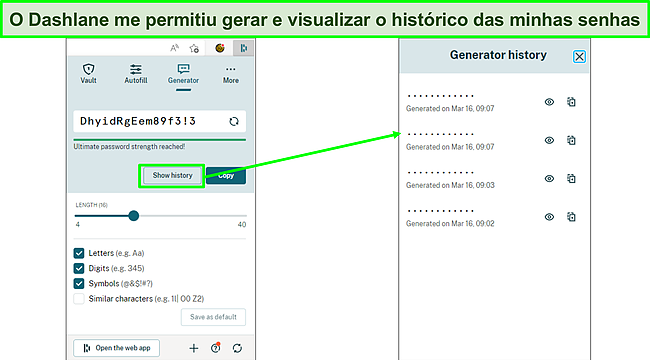
Task: Click Save as default button
Action: coord(213,317)
